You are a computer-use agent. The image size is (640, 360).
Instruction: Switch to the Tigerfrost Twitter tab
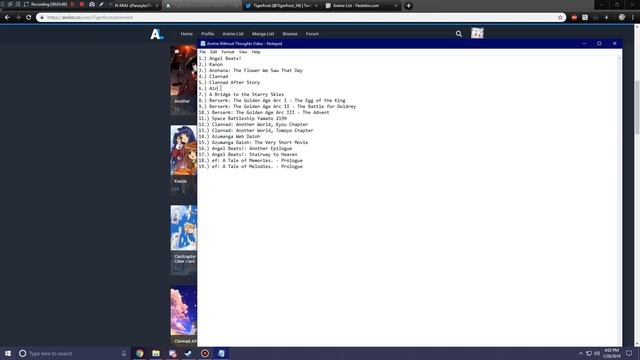click(x=282, y=6)
